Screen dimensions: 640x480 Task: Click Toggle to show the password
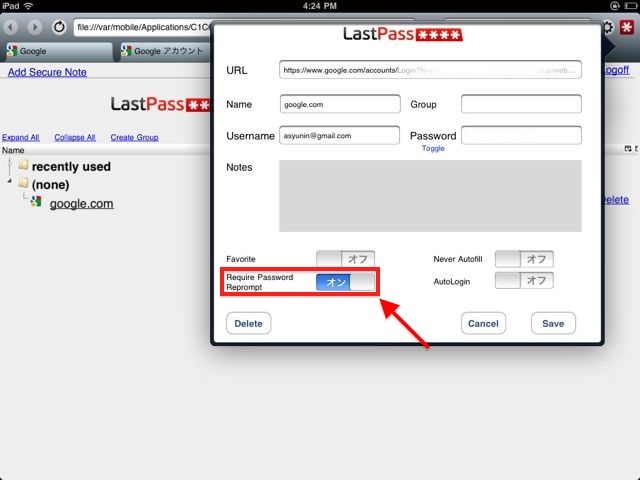point(433,149)
